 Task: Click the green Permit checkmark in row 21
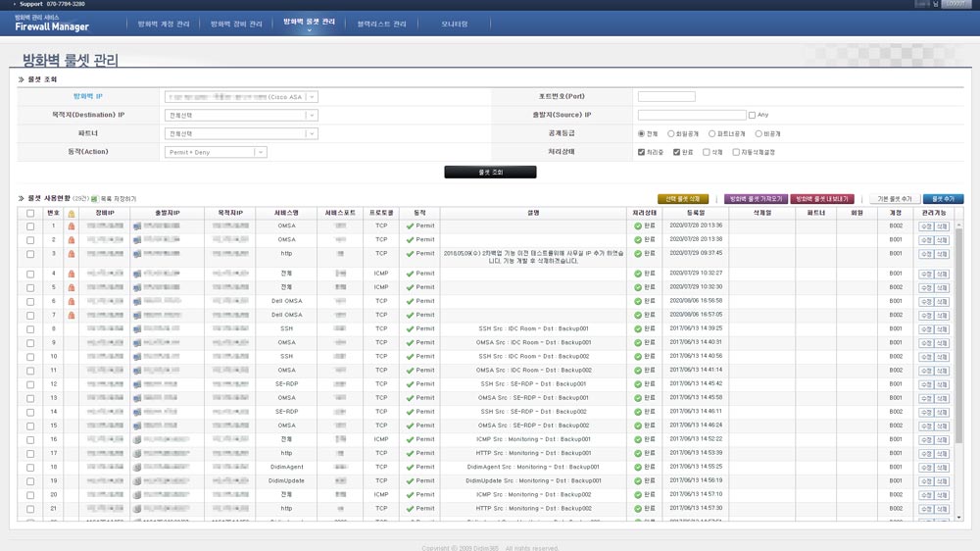pyautogui.click(x=410, y=509)
